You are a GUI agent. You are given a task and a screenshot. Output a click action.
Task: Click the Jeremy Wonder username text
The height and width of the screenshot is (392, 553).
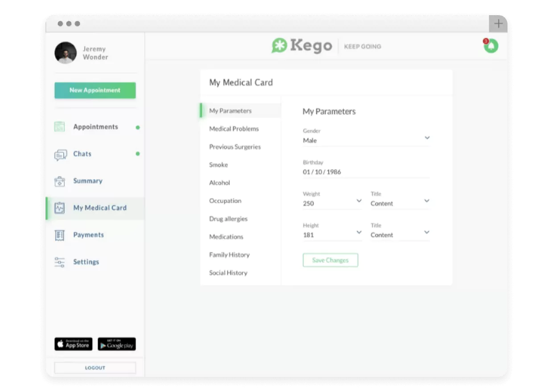(x=95, y=53)
